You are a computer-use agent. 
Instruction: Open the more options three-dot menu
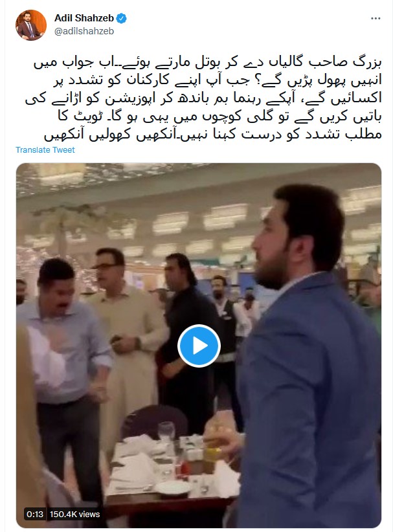click(376, 18)
